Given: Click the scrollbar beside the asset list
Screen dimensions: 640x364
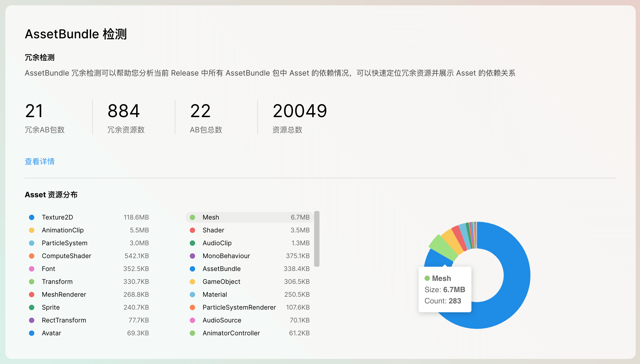Looking at the screenshot, I should (x=317, y=239).
